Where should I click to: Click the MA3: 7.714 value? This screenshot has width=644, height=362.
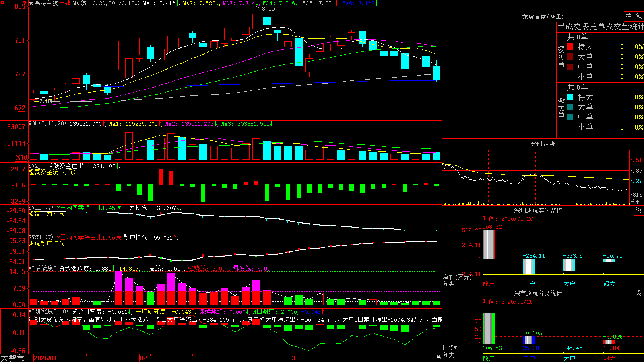240,3
